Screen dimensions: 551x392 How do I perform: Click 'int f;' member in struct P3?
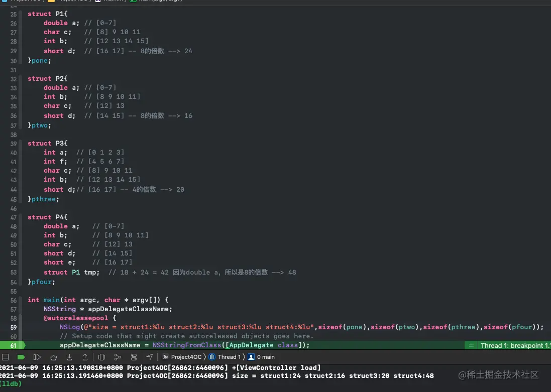(x=55, y=161)
